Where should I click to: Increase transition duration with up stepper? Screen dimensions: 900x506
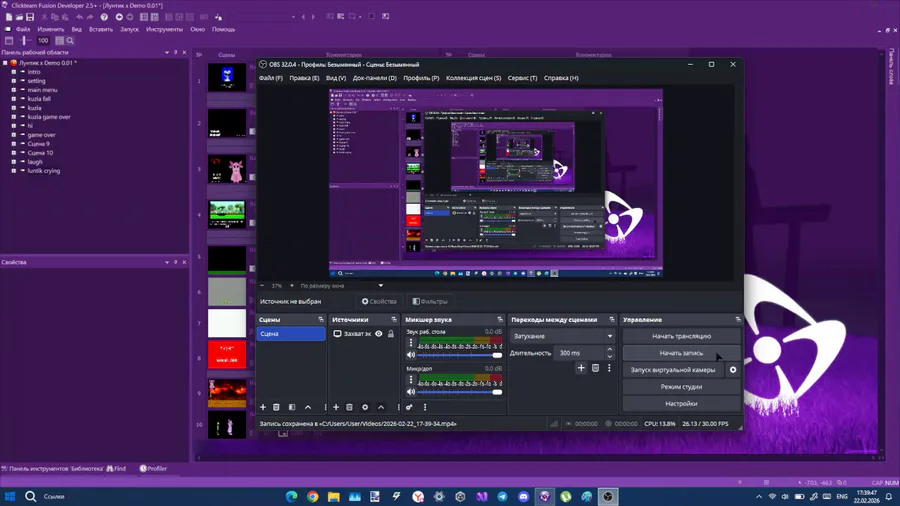(610, 349)
